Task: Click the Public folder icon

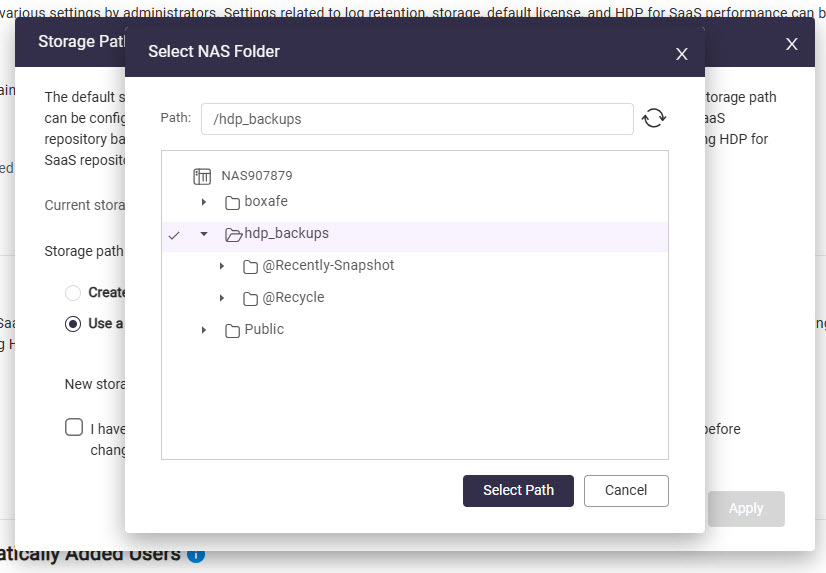Action: pyautogui.click(x=232, y=331)
